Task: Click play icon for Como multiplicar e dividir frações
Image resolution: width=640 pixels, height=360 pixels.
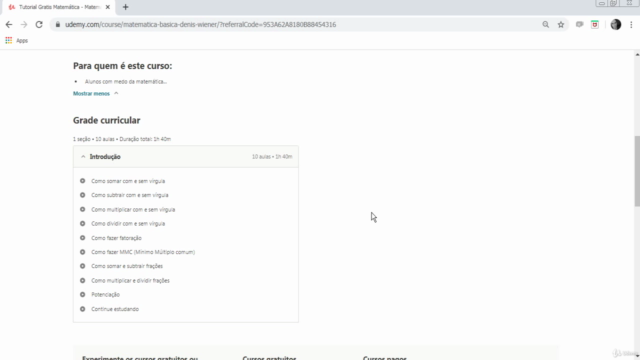Action: pos(82,280)
